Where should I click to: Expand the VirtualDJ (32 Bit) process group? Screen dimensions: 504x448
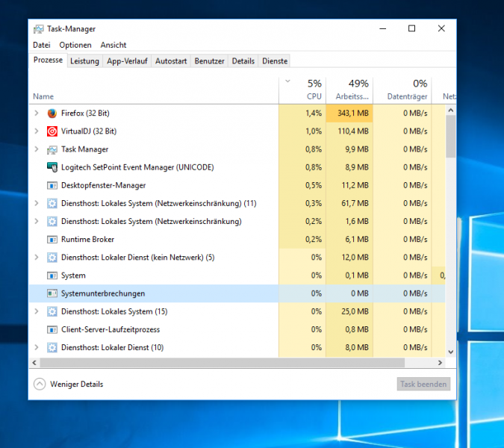[x=37, y=131]
